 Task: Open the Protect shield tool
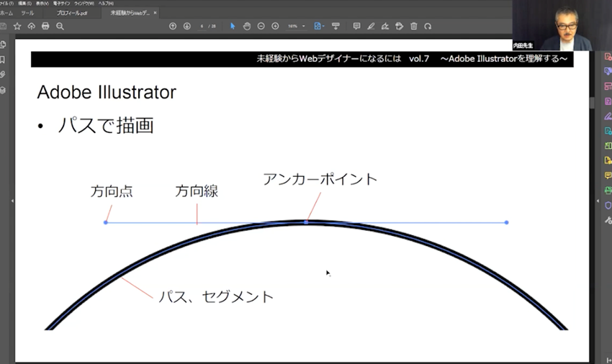608,205
